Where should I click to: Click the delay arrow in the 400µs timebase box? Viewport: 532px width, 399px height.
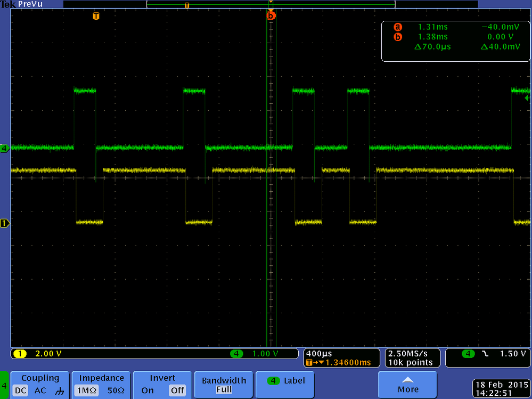[x=320, y=361]
